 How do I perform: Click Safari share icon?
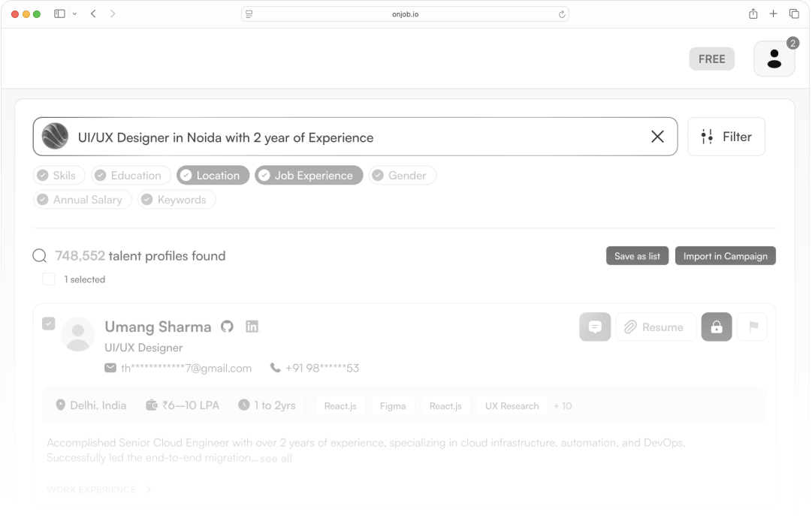tap(753, 14)
